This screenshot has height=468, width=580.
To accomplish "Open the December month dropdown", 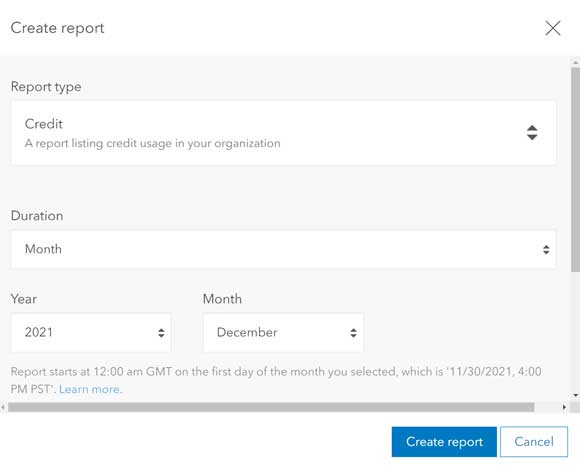I will [x=283, y=333].
